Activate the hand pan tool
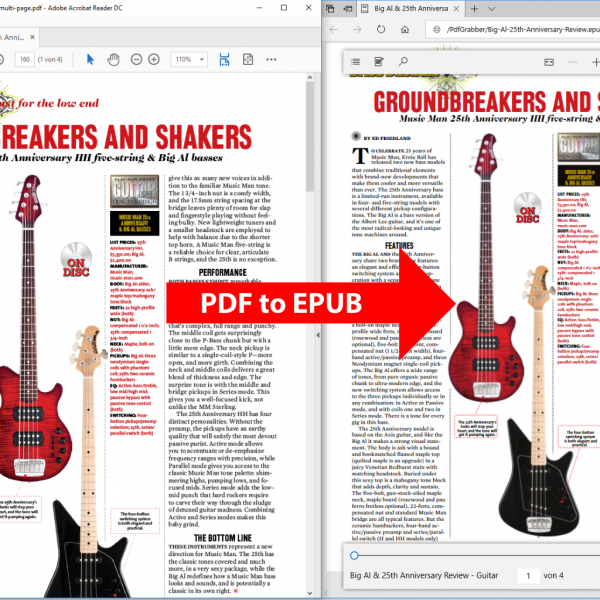 pos(114,60)
